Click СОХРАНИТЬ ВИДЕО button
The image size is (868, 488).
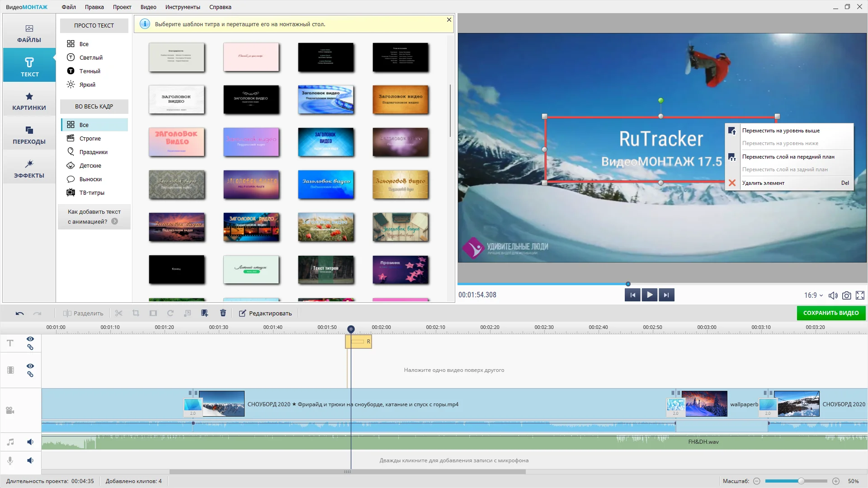pyautogui.click(x=831, y=313)
